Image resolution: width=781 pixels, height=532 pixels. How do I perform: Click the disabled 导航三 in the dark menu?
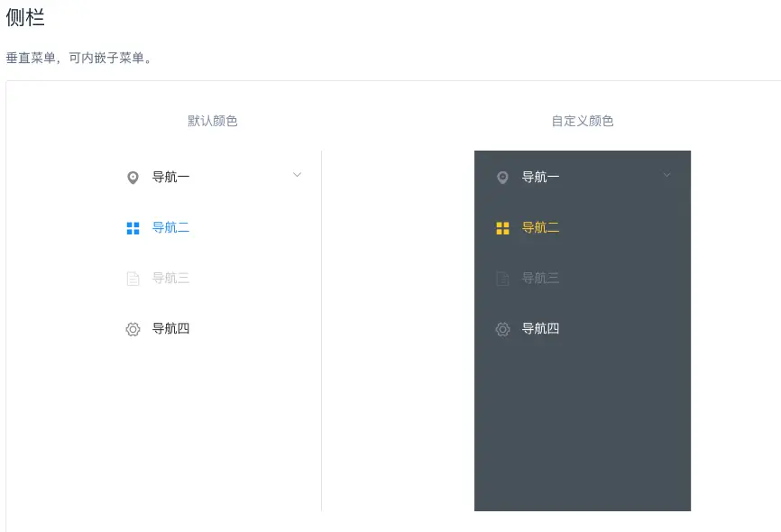540,279
